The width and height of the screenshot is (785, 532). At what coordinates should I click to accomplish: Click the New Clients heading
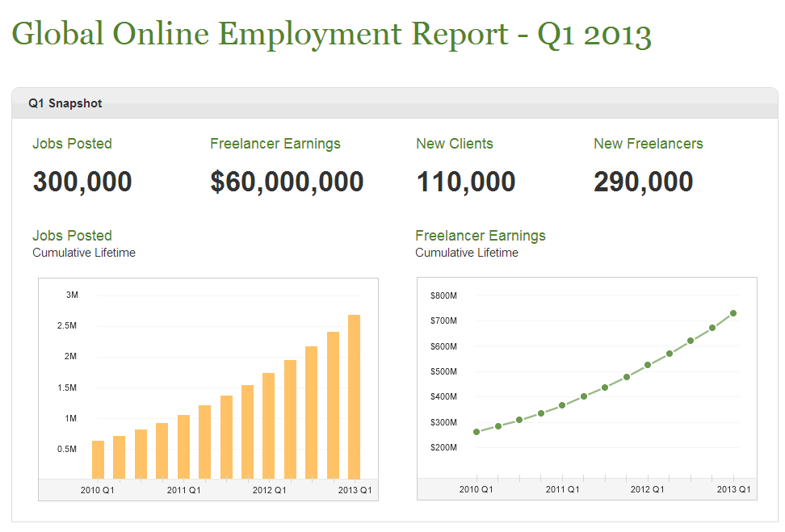click(455, 144)
